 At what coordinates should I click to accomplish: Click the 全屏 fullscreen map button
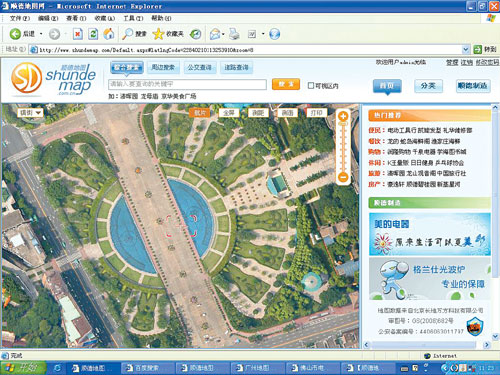tap(229, 113)
